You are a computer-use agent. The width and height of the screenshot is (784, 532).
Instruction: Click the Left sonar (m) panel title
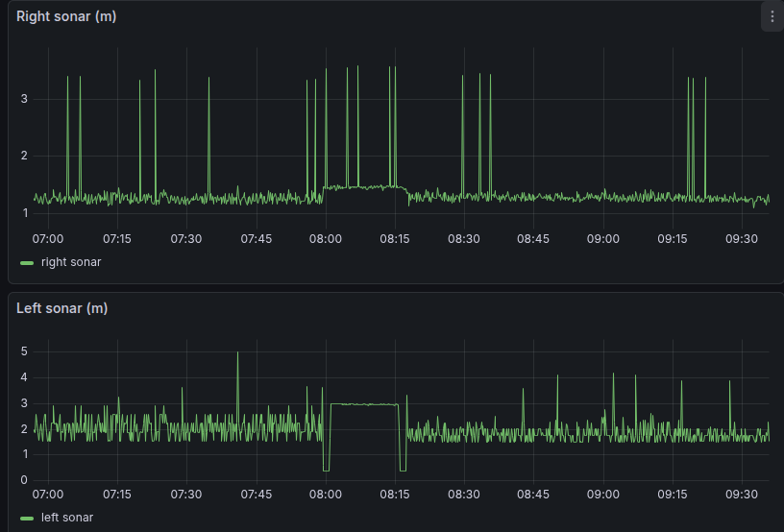point(62,308)
